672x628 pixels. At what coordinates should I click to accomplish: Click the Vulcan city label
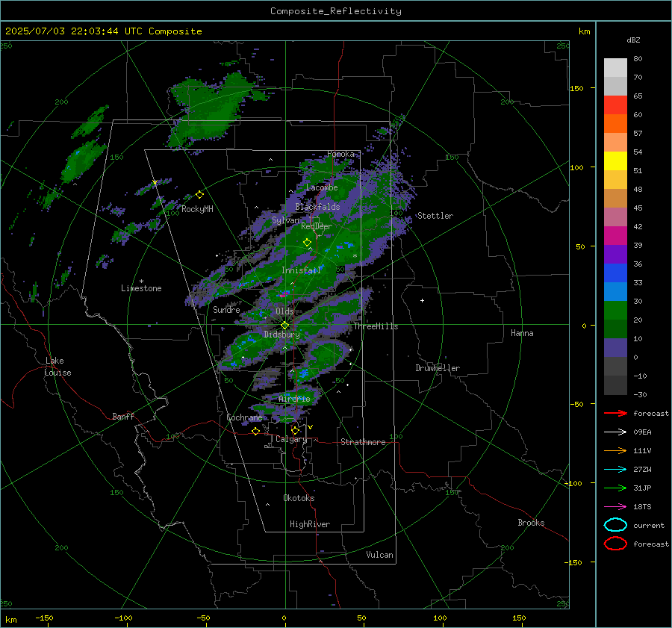click(379, 555)
